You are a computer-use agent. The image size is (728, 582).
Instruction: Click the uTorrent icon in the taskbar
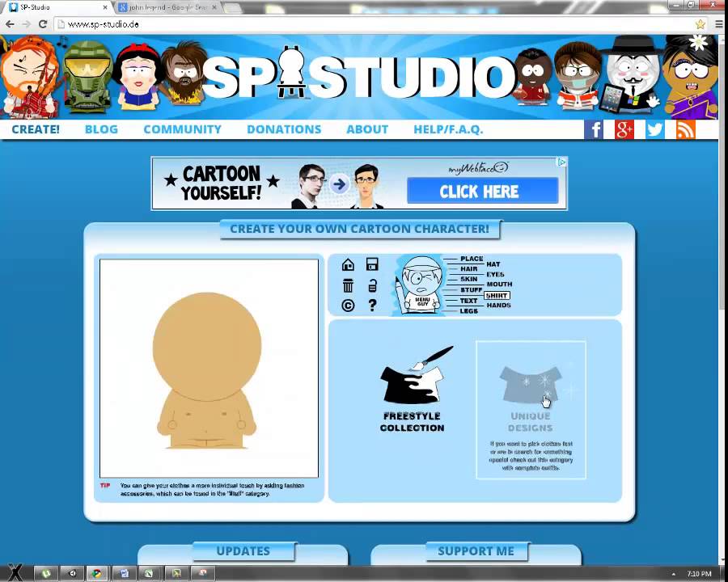tap(45, 573)
